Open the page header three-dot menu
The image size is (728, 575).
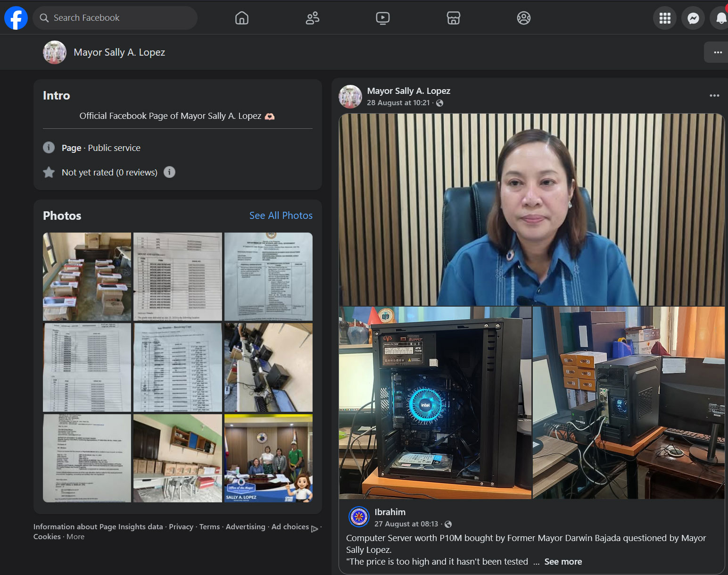(x=717, y=52)
